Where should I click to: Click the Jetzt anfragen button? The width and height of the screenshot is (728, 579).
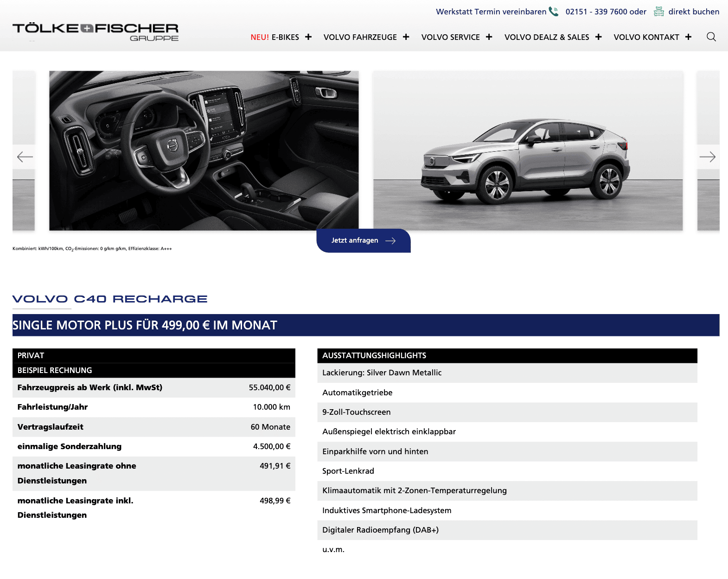tap(364, 240)
